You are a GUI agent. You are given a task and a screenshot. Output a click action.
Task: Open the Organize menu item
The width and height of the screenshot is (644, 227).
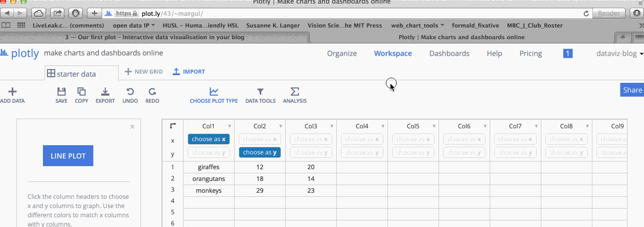[342, 53]
